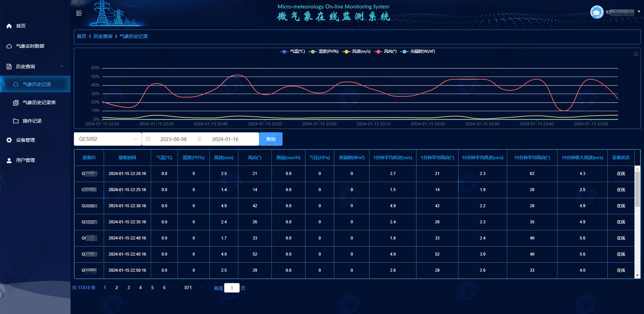Toggle the 风速(m/s) series in the legend

click(x=357, y=51)
